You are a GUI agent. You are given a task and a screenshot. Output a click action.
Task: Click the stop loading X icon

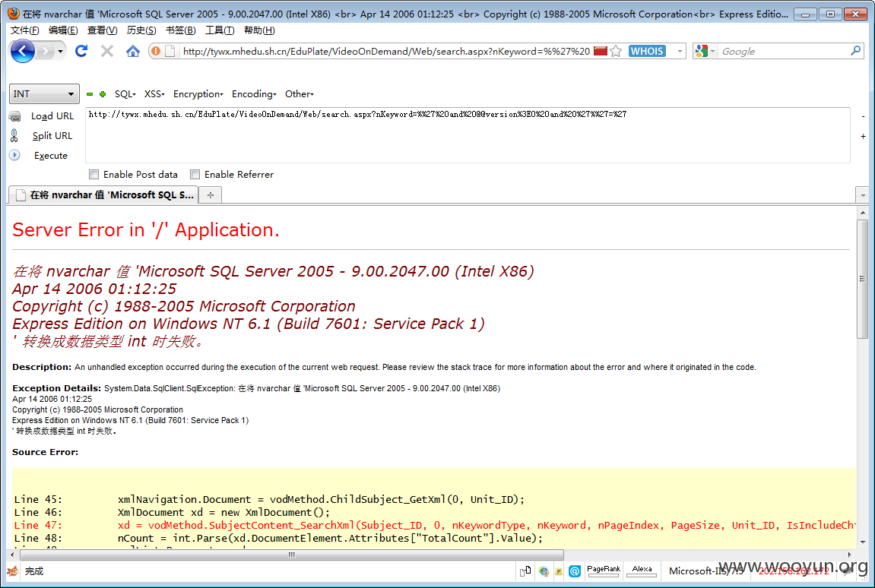coord(107,52)
